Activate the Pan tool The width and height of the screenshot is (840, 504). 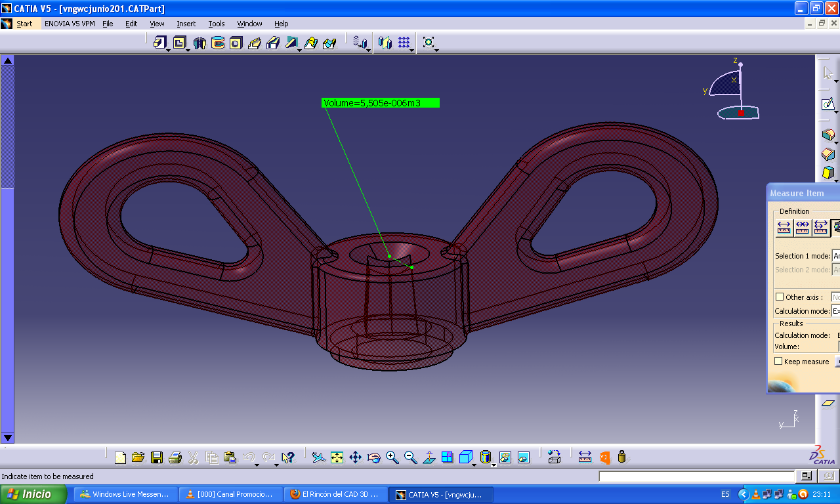click(x=355, y=457)
